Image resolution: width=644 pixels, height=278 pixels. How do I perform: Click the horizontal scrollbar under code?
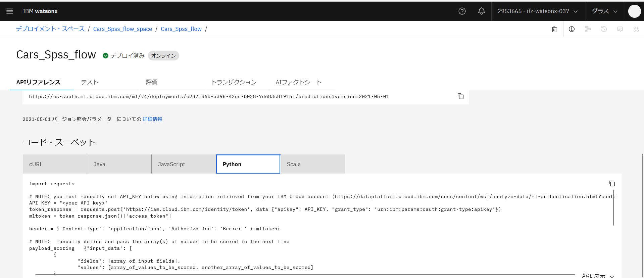[305, 275]
